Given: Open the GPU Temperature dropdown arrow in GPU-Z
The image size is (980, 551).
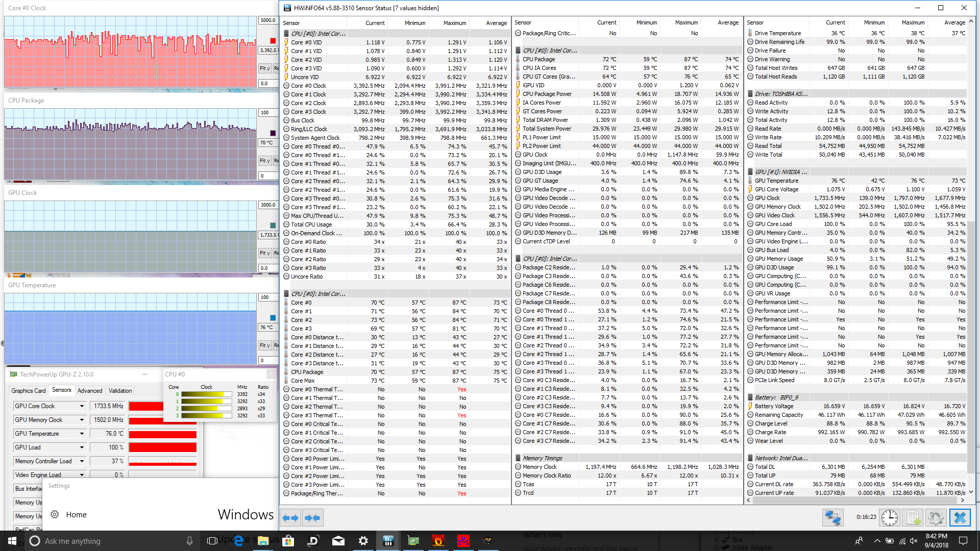Looking at the screenshot, I should tap(82, 434).
